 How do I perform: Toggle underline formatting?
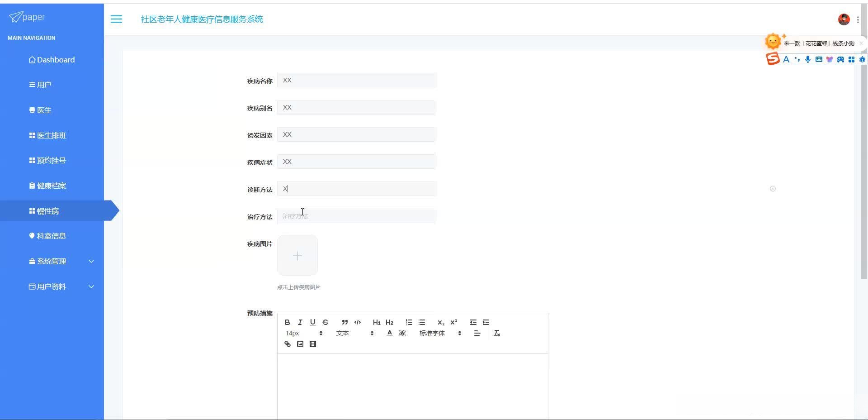pyautogui.click(x=312, y=322)
